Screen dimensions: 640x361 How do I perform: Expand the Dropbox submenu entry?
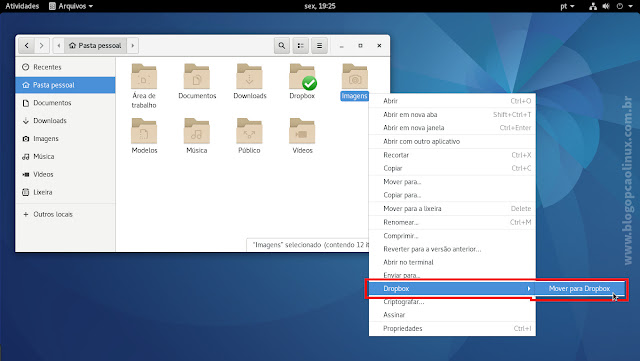click(x=452, y=289)
